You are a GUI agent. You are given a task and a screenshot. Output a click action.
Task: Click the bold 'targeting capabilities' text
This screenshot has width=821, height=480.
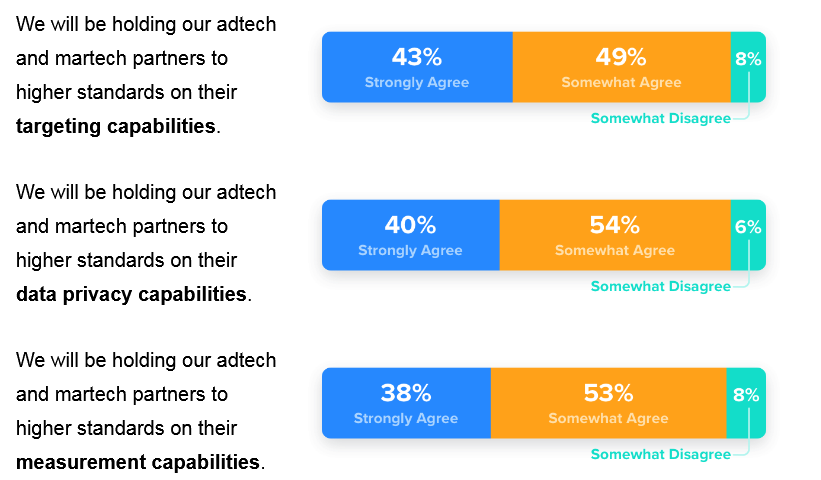(116, 126)
